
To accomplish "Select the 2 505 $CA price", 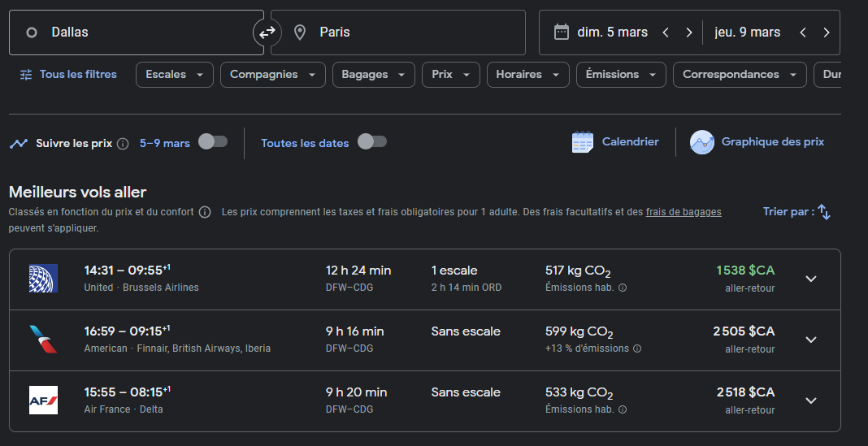I will point(744,331).
